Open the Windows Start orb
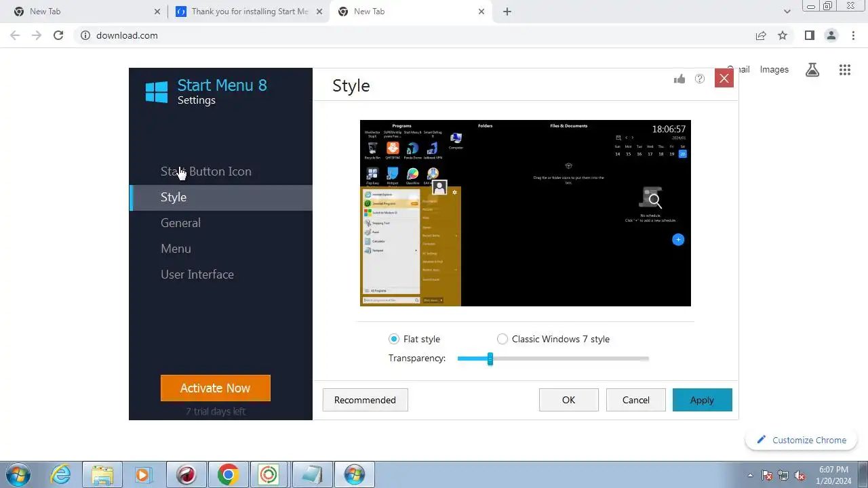 pyautogui.click(x=18, y=474)
